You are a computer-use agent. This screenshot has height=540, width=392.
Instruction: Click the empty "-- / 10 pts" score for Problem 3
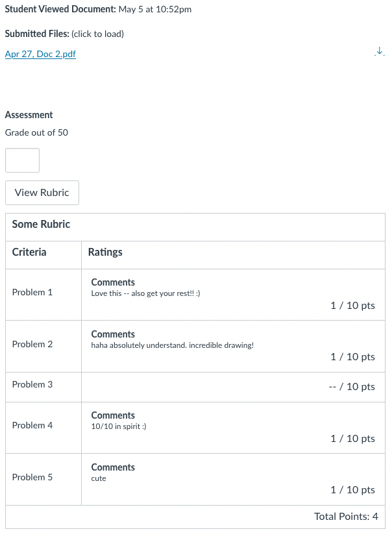(352, 387)
